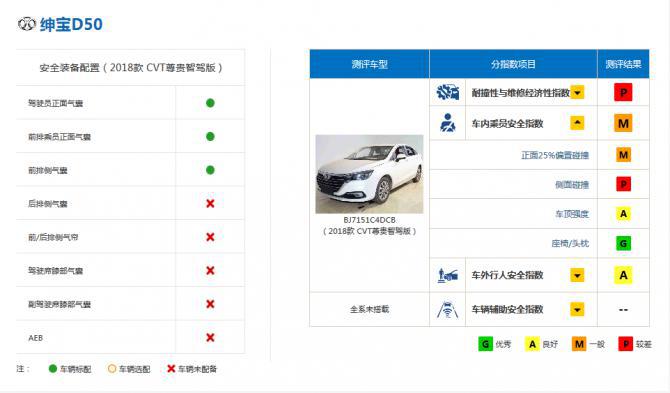Click the red X for 后排侧气囊

pos(210,203)
